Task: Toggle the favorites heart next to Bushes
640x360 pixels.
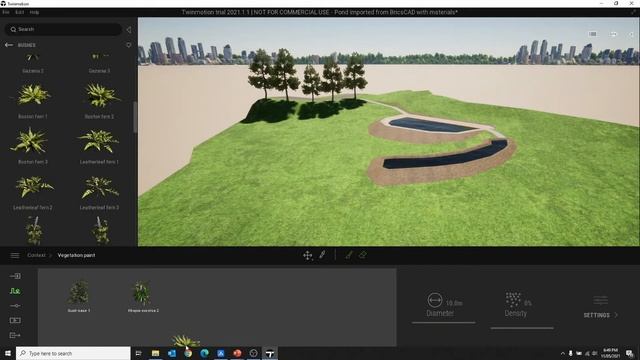Action: tap(129, 45)
